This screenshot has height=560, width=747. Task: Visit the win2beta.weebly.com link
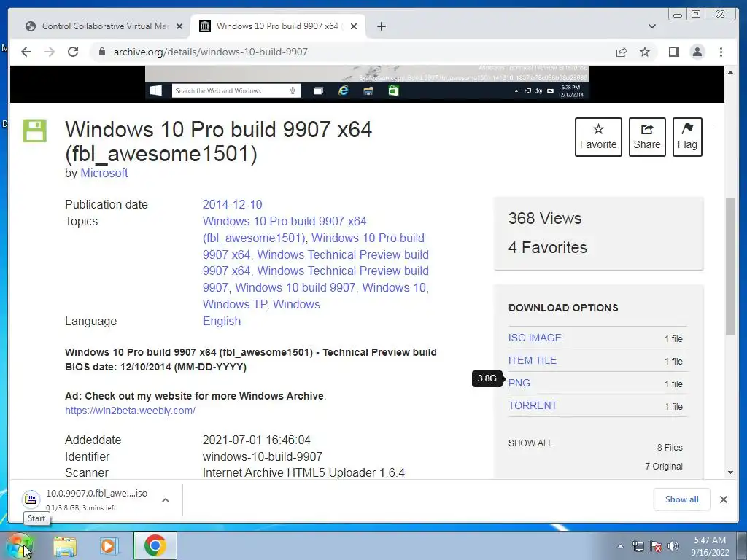tap(130, 411)
